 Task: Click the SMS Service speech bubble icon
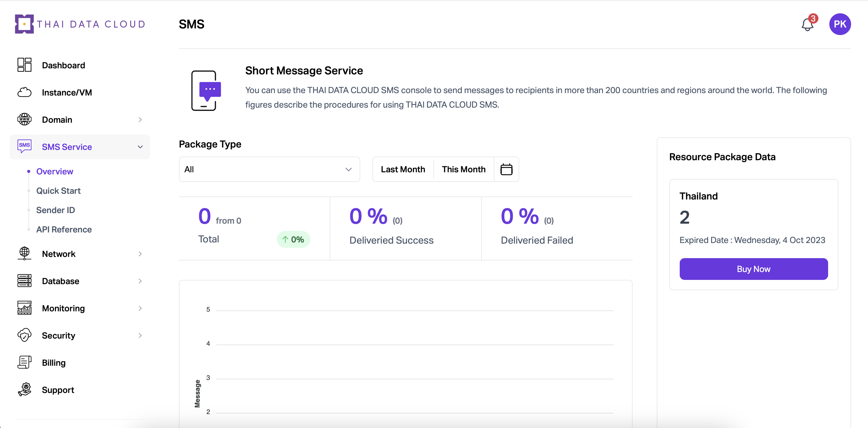(24, 146)
